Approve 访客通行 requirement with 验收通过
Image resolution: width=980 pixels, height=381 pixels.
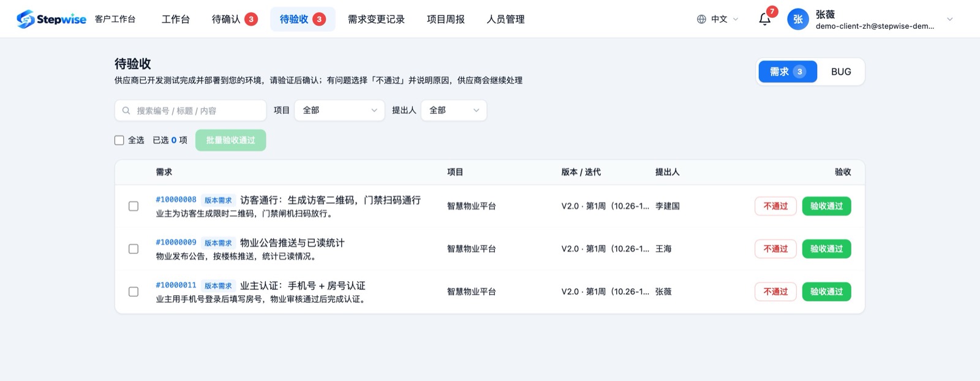[x=827, y=206]
